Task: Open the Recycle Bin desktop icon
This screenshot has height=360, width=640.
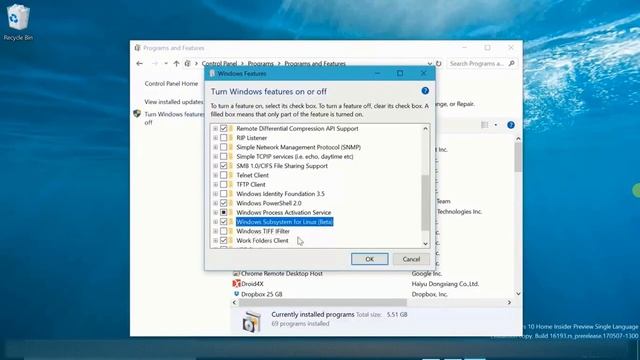Action: (x=18, y=22)
